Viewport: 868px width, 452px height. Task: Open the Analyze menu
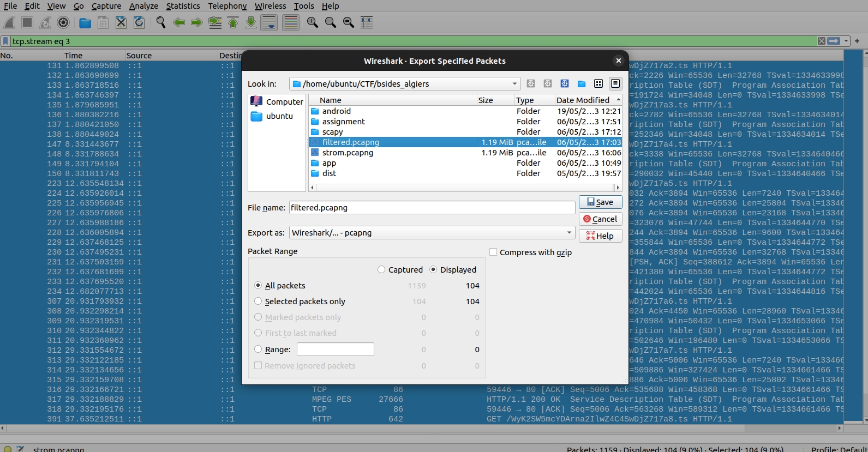[x=143, y=6]
